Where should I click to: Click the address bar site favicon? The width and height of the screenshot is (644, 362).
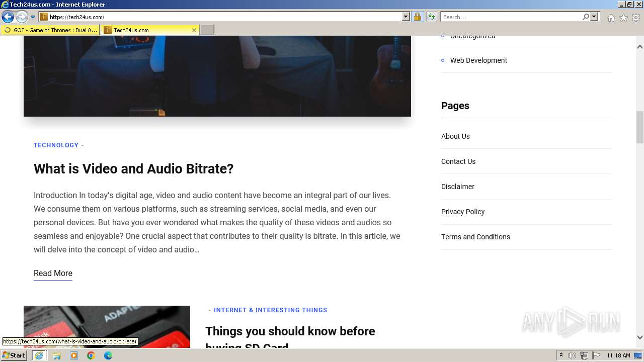[x=44, y=17]
